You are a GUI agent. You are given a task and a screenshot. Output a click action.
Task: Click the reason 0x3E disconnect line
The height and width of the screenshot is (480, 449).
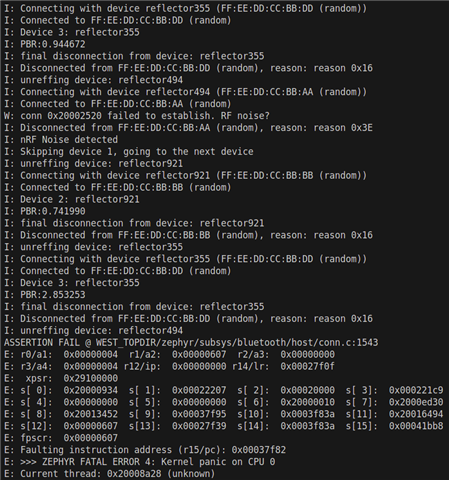click(188, 128)
